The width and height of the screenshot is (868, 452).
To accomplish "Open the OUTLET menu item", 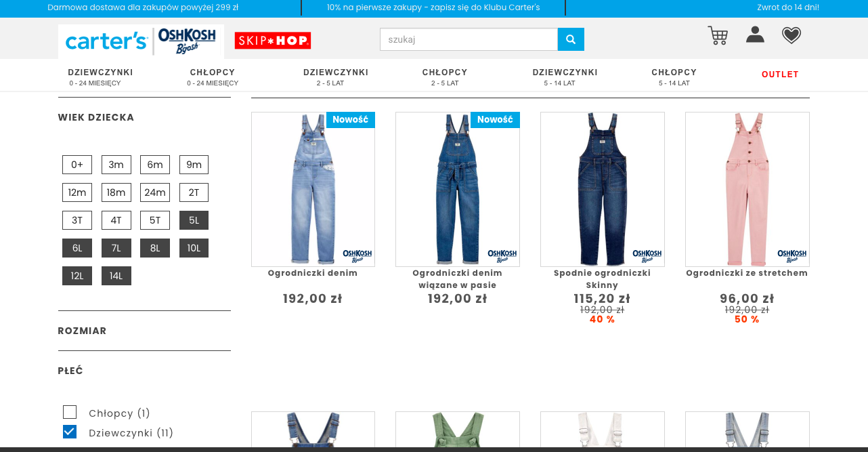I will [x=780, y=75].
